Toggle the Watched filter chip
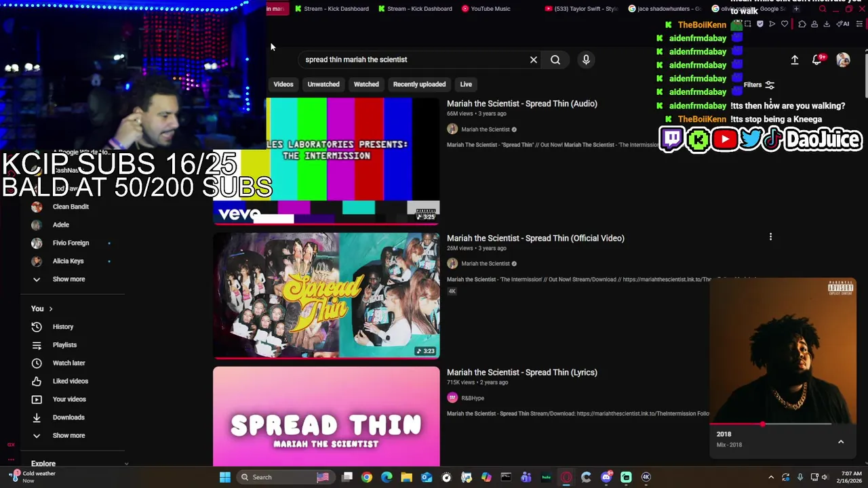This screenshot has height=488, width=868. coord(366,84)
